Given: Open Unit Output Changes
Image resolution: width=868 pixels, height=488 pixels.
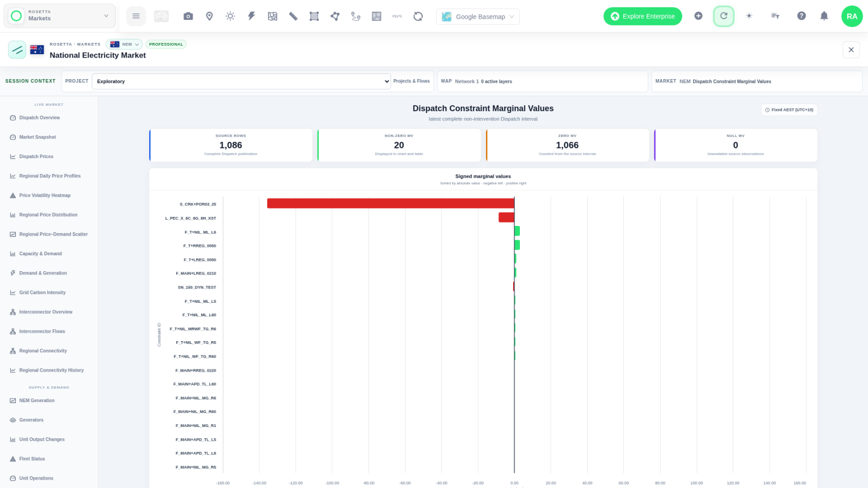Looking at the screenshot, I should 49,439.
